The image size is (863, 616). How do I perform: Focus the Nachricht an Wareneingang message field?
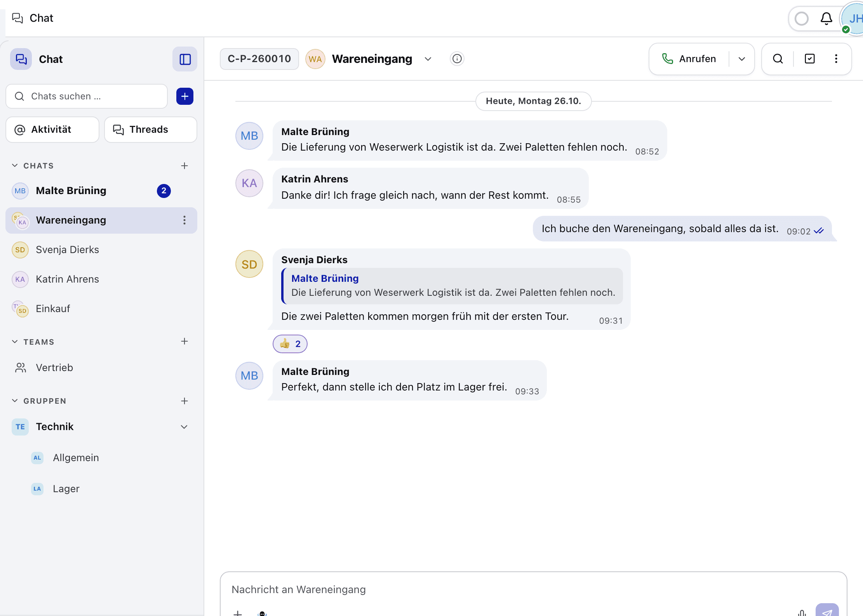coord(533,590)
